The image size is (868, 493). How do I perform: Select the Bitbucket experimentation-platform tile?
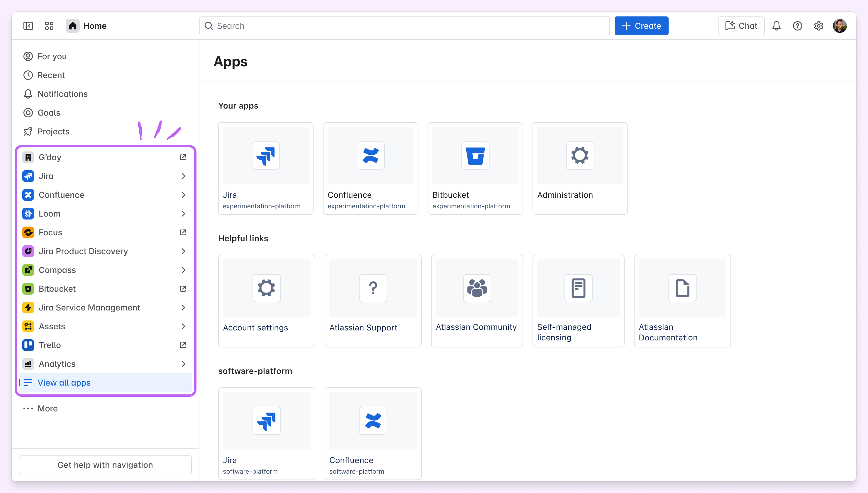[x=475, y=168]
